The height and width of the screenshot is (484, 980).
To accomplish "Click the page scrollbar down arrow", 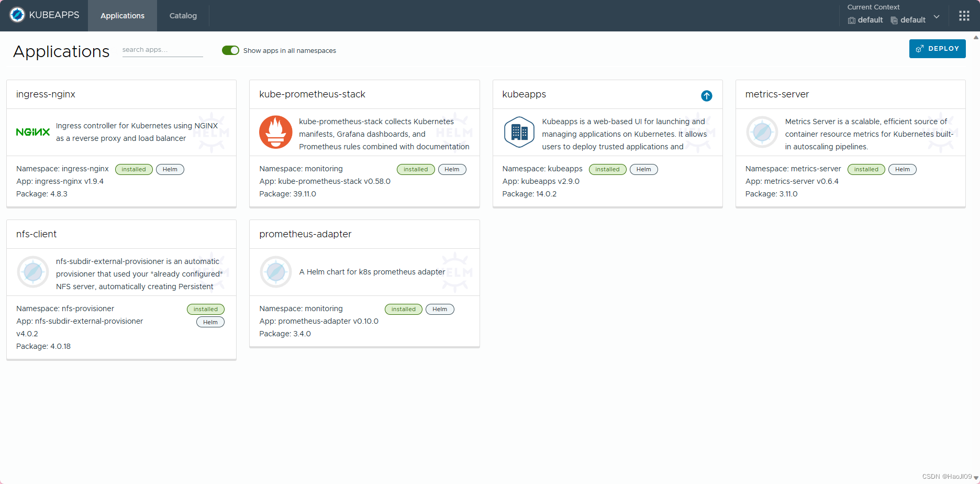I will (976, 478).
